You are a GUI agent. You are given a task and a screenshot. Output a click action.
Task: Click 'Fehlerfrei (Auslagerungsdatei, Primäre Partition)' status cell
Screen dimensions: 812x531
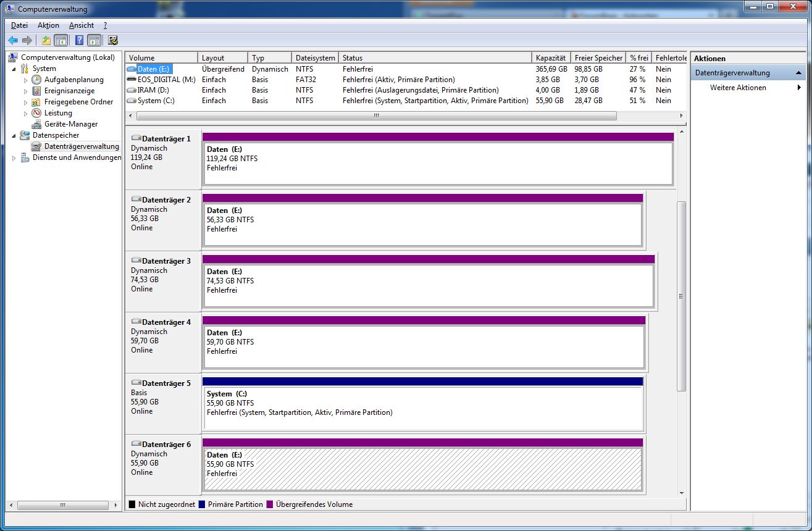pyautogui.click(x=421, y=90)
